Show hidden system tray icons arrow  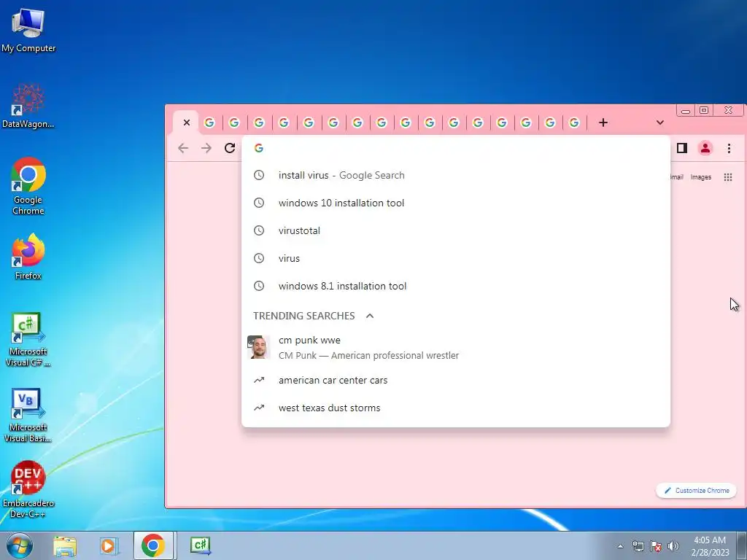tap(620, 546)
